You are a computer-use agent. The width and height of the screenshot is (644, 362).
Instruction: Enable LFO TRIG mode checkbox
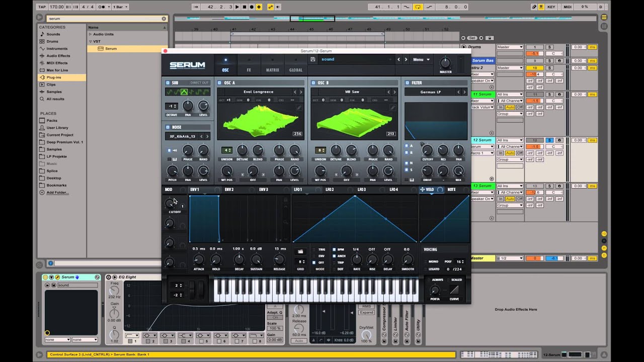pos(314,249)
